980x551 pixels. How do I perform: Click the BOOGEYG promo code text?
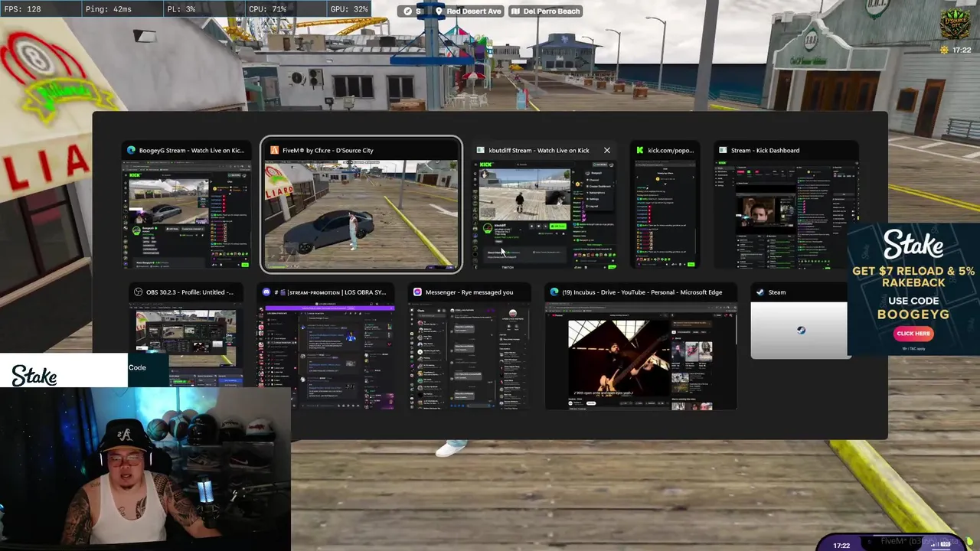point(913,315)
